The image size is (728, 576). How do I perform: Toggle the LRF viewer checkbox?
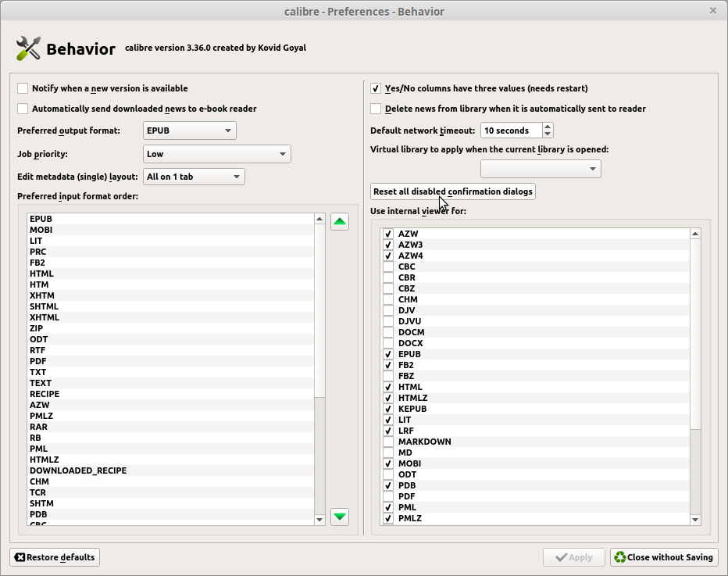pos(388,431)
